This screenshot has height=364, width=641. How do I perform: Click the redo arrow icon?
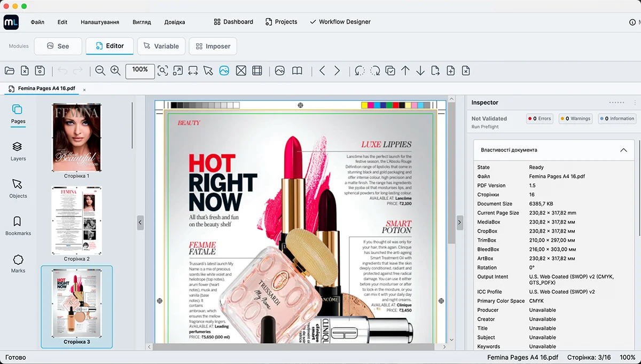pos(78,70)
